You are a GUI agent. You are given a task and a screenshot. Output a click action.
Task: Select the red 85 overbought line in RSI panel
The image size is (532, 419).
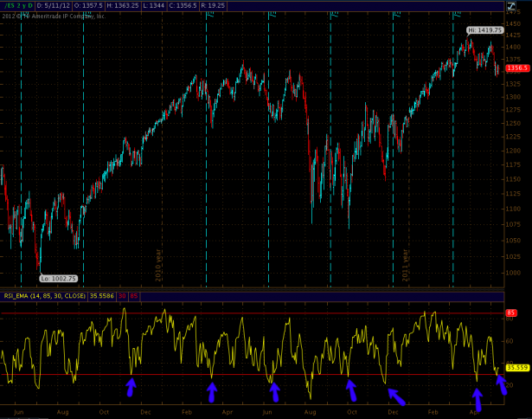(x=252, y=313)
